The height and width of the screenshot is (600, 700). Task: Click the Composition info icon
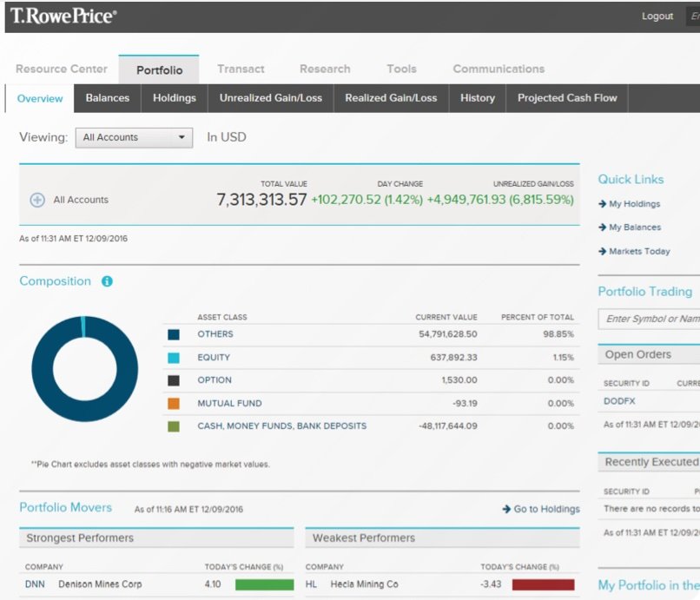coord(107,281)
